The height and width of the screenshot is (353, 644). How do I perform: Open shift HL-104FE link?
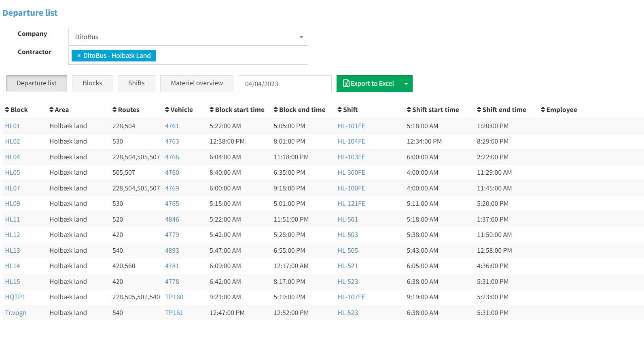pyautogui.click(x=352, y=142)
